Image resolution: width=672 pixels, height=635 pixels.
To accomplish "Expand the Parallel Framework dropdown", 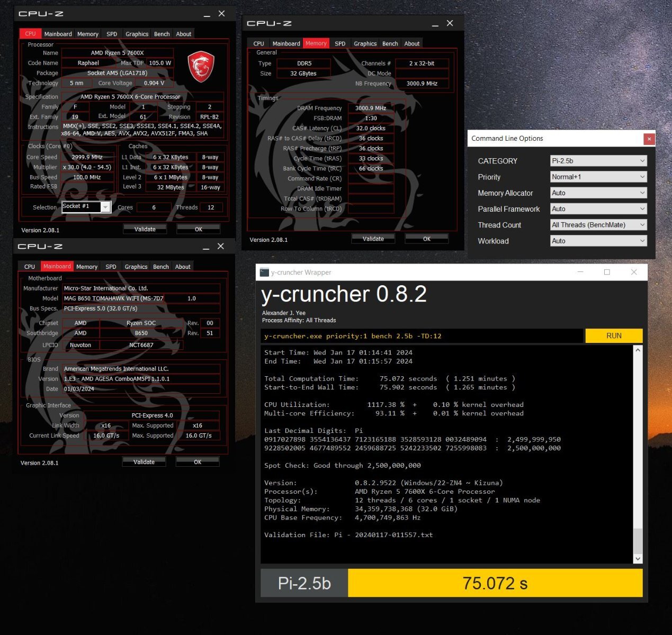I will click(598, 209).
